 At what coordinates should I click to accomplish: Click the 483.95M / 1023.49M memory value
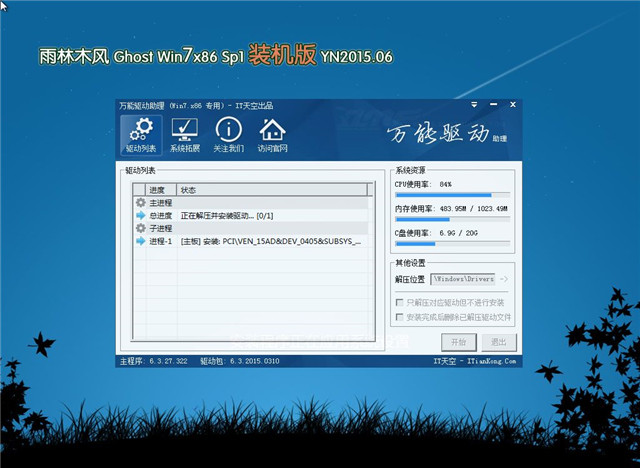pyautogui.click(x=473, y=208)
